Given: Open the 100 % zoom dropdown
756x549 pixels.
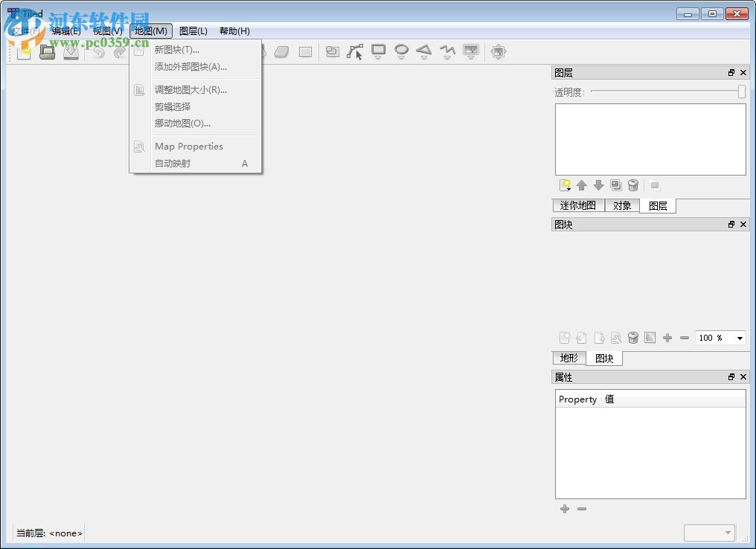Looking at the screenshot, I should 720,338.
